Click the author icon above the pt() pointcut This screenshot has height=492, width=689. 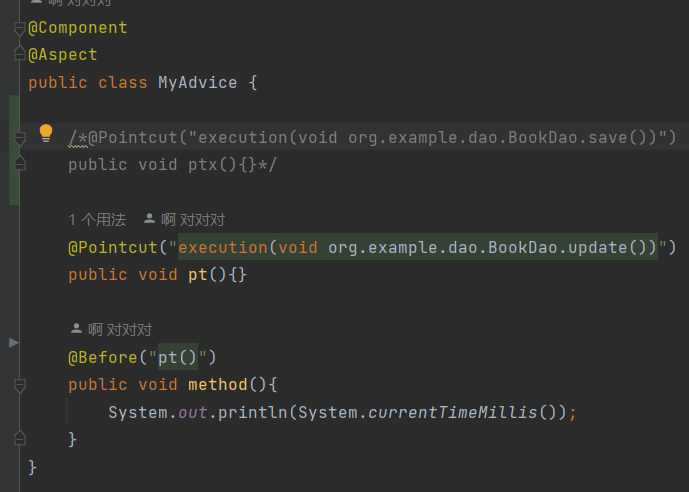pos(150,219)
